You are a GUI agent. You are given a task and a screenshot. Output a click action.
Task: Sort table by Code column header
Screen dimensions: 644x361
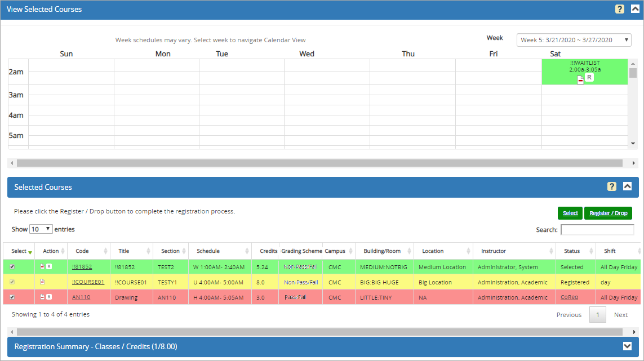click(82, 251)
